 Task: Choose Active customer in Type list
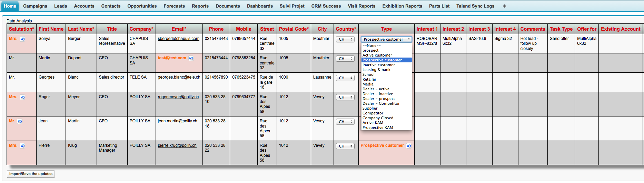pyautogui.click(x=386, y=55)
